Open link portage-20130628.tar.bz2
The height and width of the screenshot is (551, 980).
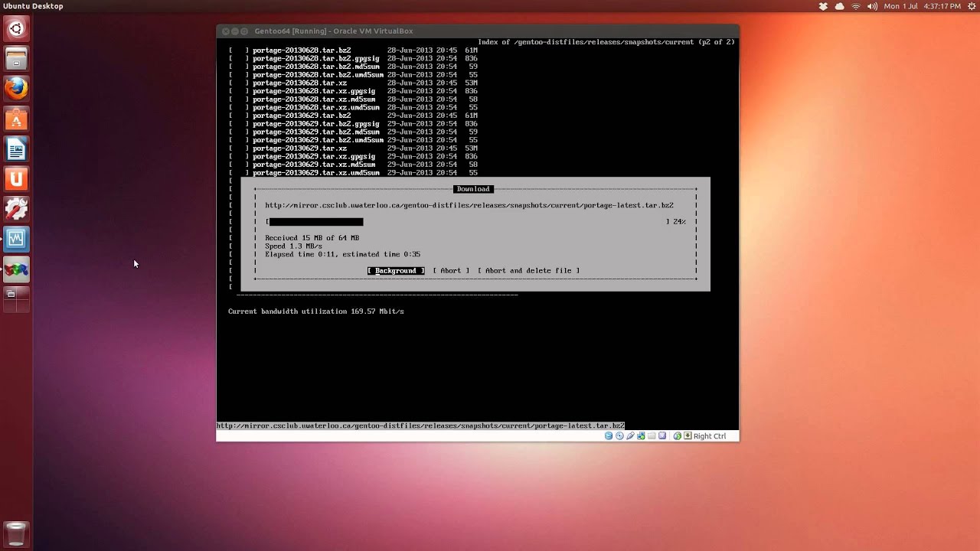click(x=302, y=51)
